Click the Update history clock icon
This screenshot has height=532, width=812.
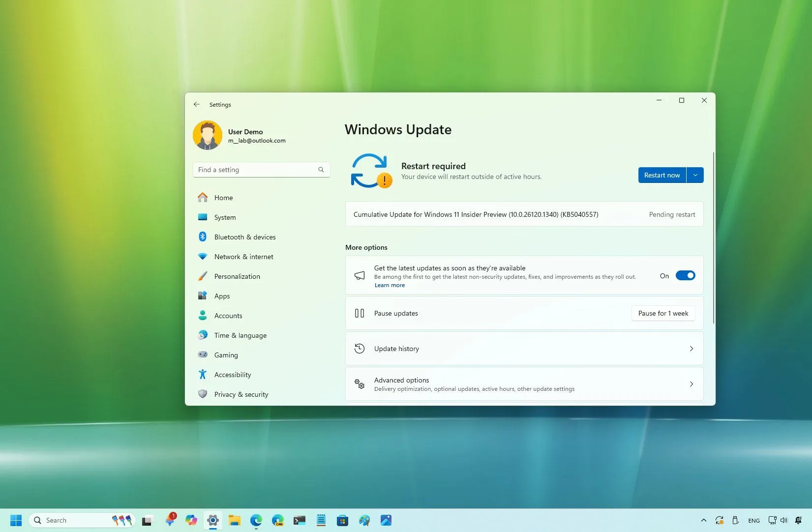click(x=360, y=348)
